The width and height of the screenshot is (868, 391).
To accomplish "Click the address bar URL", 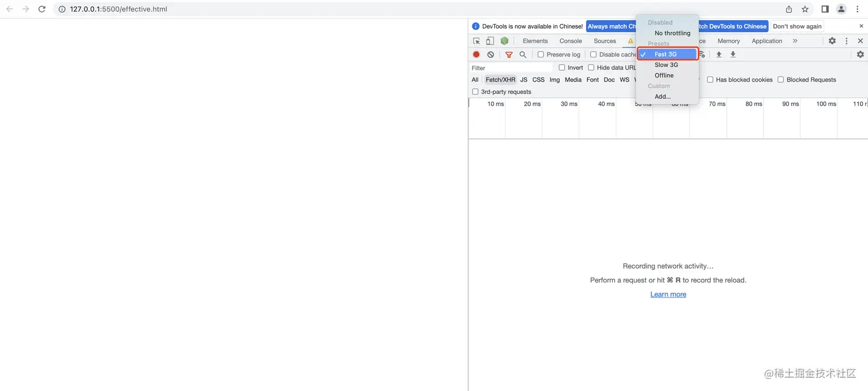I will [x=119, y=9].
